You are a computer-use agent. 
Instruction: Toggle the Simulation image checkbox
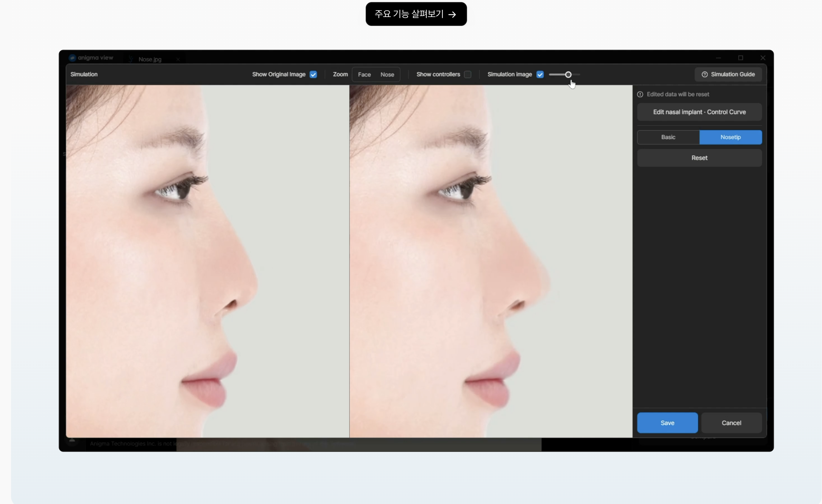pos(540,74)
